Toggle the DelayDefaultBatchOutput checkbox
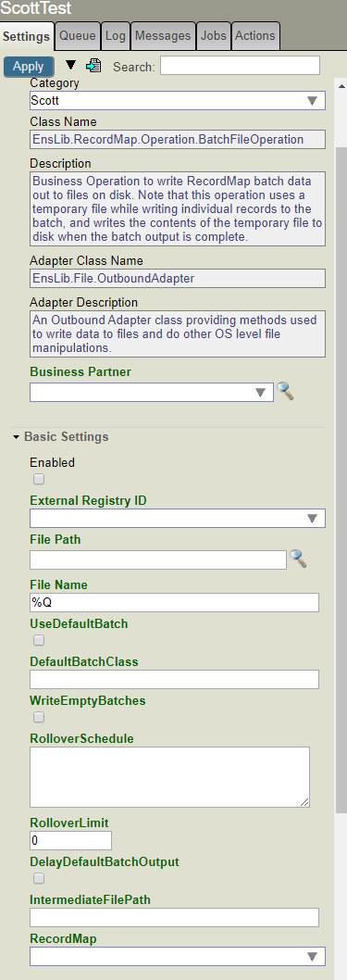 point(39,878)
